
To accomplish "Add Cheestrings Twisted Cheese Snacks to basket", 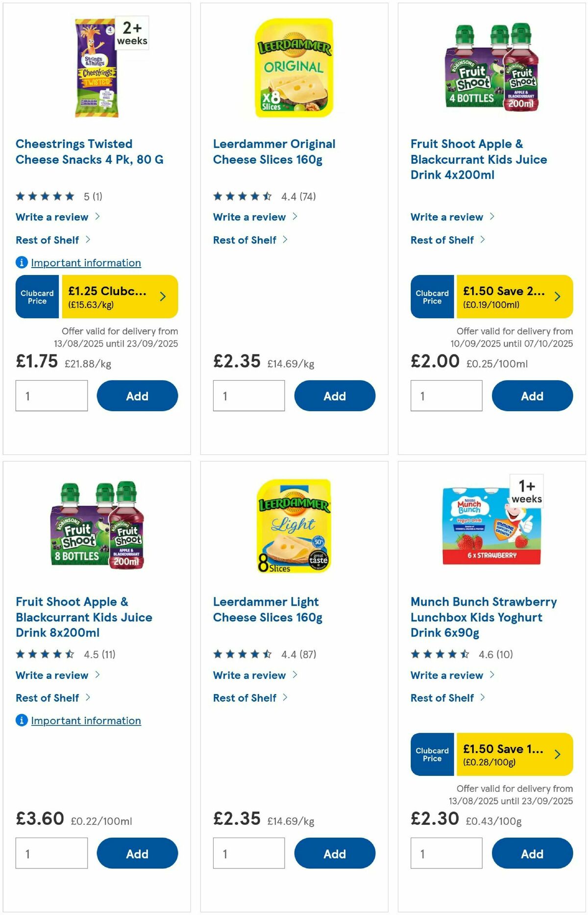I will click(x=137, y=396).
